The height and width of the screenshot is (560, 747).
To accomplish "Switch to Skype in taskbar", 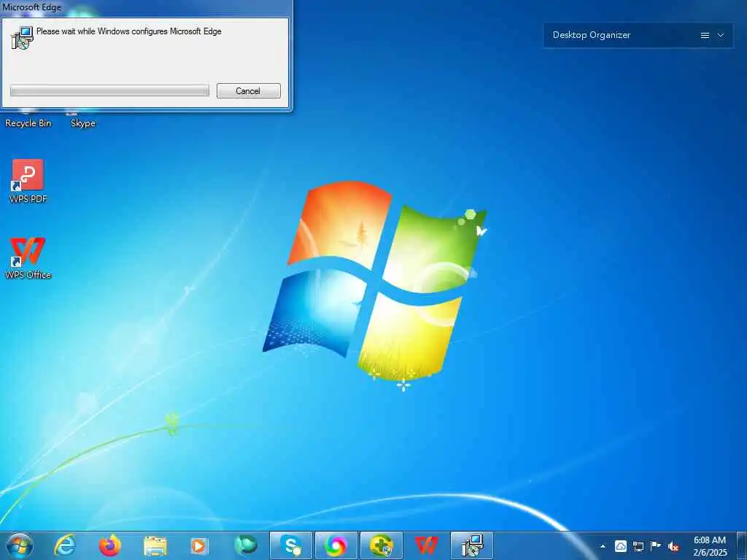I will tap(290, 545).
